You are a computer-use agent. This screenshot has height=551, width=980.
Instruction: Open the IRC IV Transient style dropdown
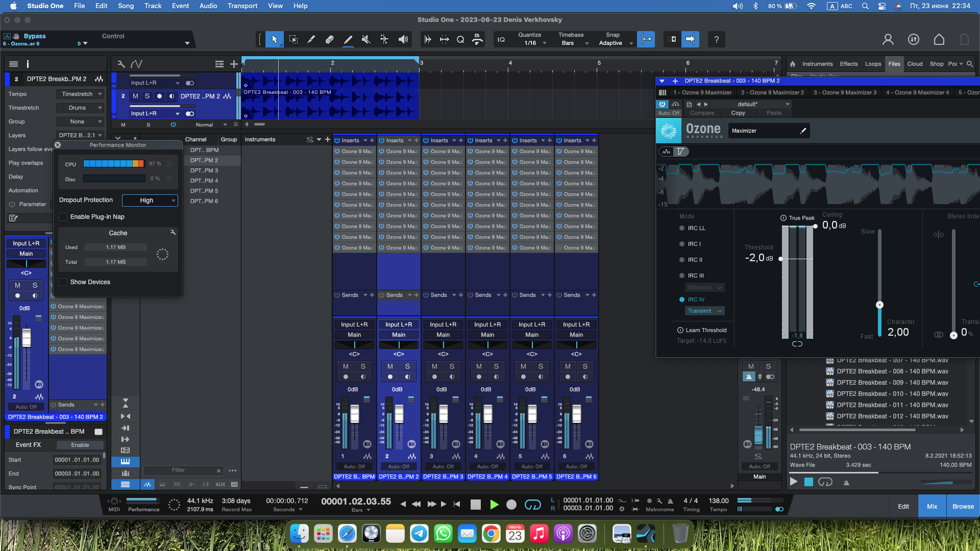click(x=704, y=311)
